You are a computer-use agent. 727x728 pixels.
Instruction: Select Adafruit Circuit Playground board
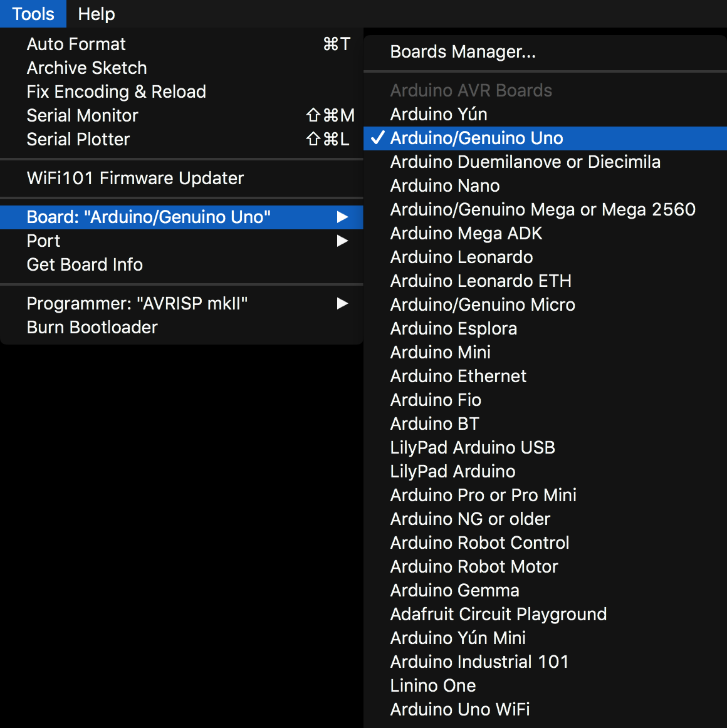point(498,614)
